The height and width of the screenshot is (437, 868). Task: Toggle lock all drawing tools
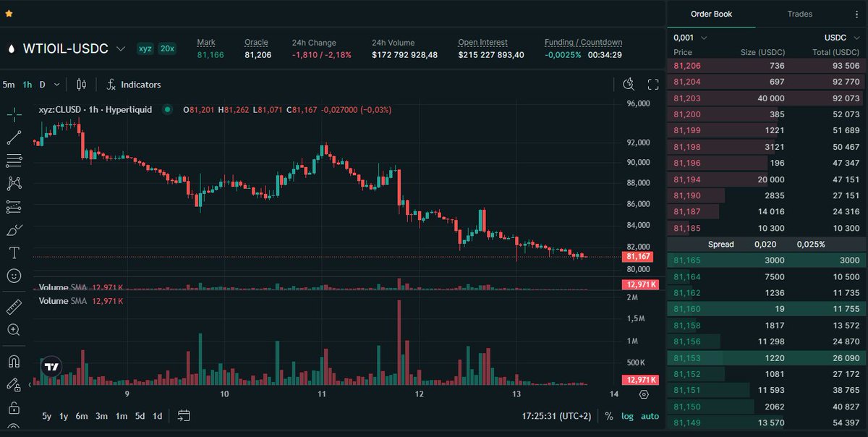pyautogui.click(x=14, y=407)
